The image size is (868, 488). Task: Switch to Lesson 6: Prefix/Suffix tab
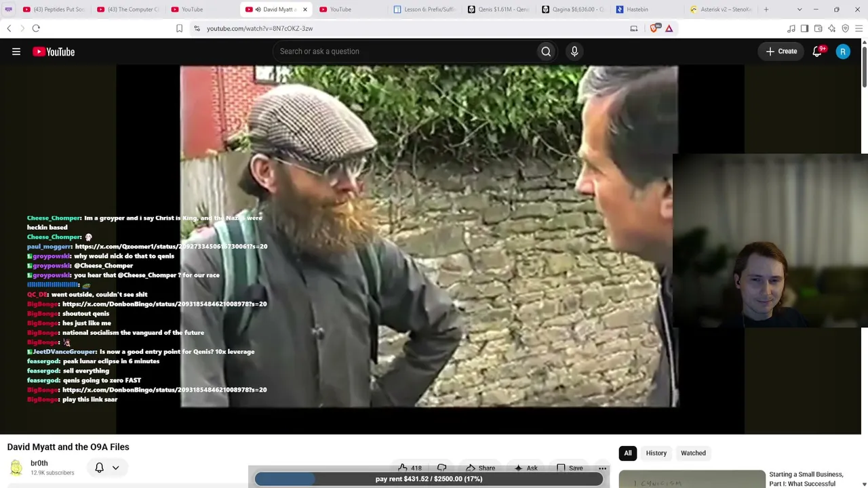point(426,9)
